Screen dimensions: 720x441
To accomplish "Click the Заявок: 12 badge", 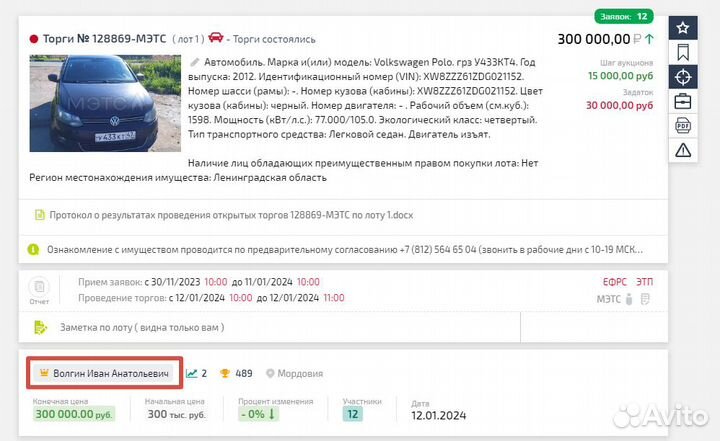I will click(x=624, y=17).
